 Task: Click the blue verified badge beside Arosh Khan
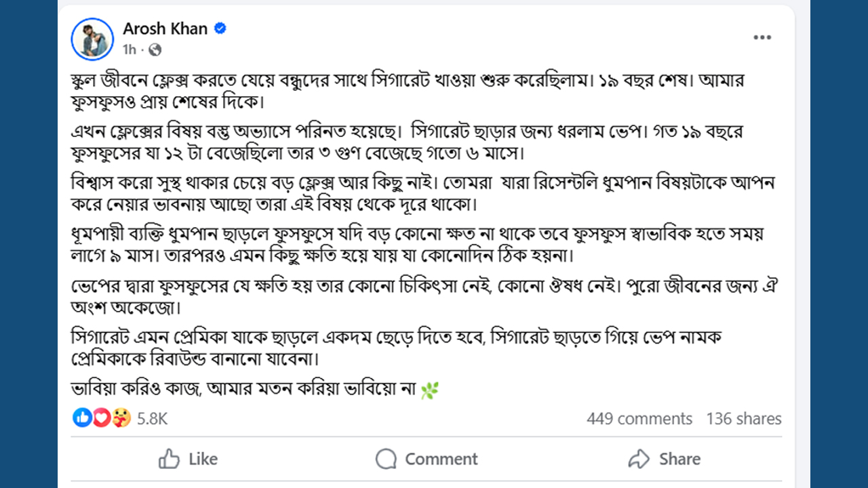[220, 28]
